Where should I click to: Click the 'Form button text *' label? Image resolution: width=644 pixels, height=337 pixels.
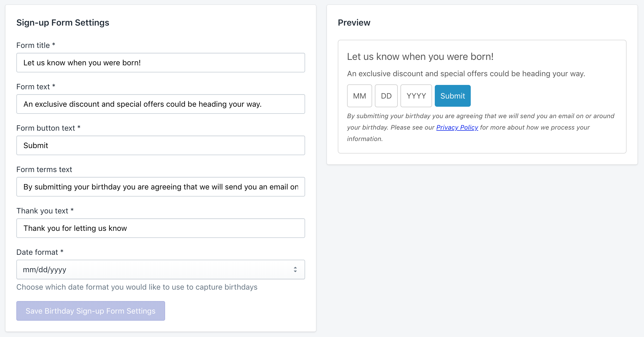tap(48, 128)
